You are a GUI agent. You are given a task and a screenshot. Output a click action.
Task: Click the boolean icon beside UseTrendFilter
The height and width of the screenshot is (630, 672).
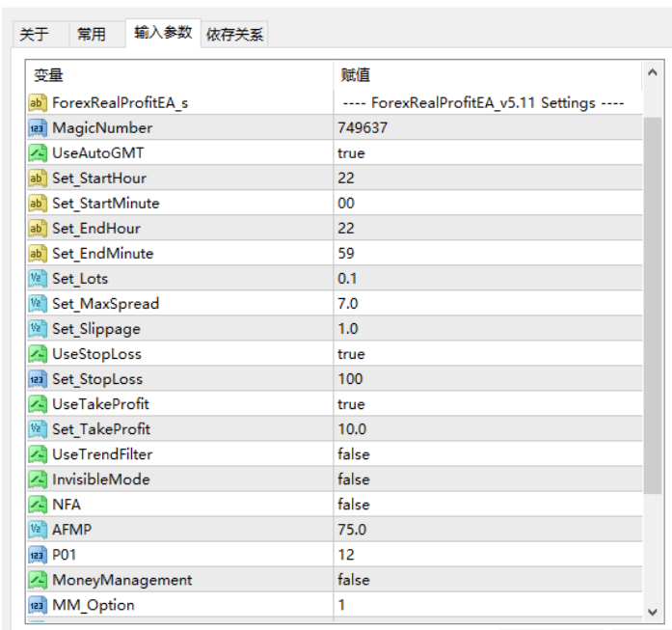(x=38, y=454)
